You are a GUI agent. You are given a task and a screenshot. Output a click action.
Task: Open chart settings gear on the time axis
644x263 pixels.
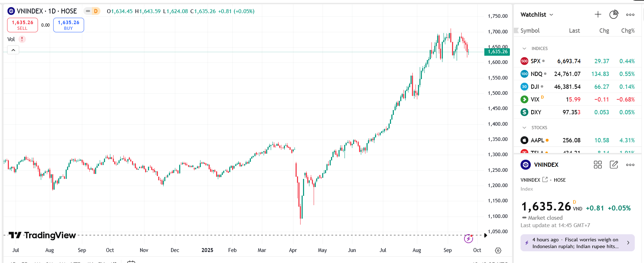point(498,251)
